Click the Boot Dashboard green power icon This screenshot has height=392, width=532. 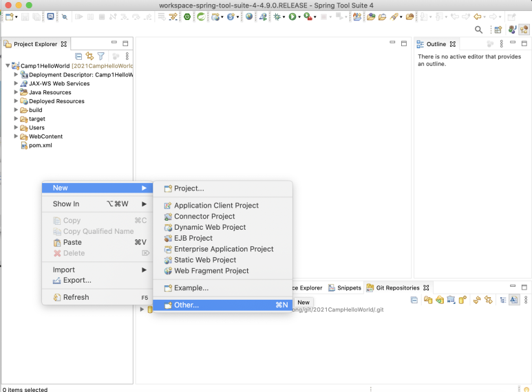(187, 17)
